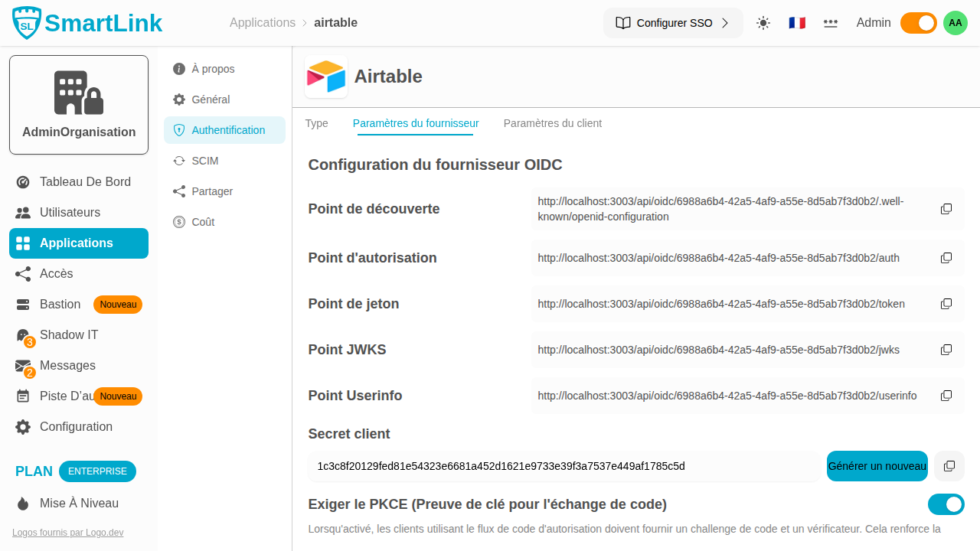Open the AA user avatar menu
This screenshot has height=551, width=980.
click(955, 23)
